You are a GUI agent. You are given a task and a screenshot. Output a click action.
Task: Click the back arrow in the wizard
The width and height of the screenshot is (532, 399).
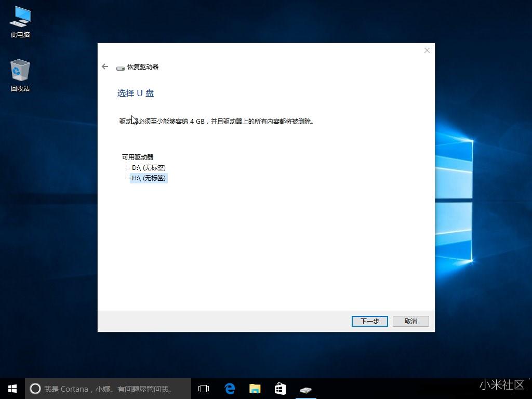click(x=105, y=66)
